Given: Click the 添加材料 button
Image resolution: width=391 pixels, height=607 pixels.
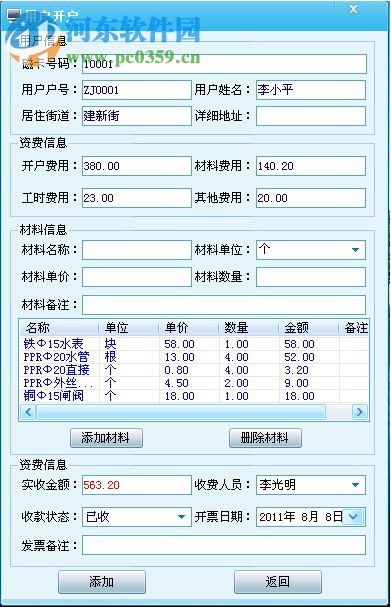Looking at the screenshot, I should (x=106, y=438).
